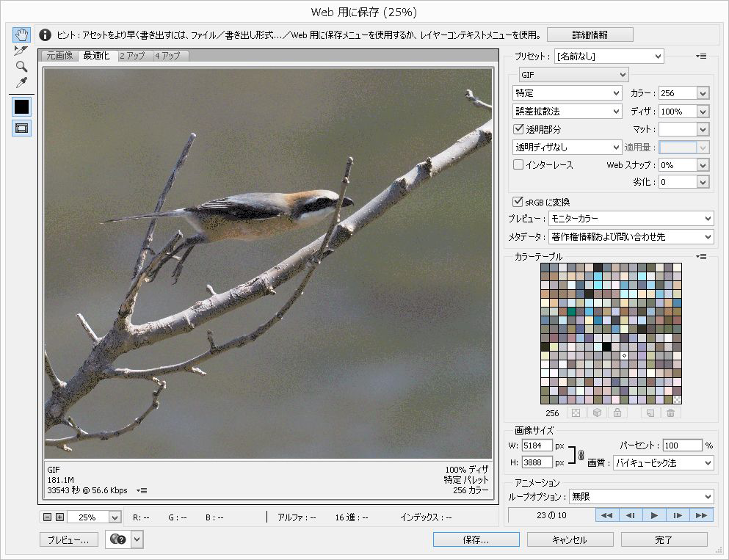
Task: Select the Eyedropper tool
Action: point(21,81)
